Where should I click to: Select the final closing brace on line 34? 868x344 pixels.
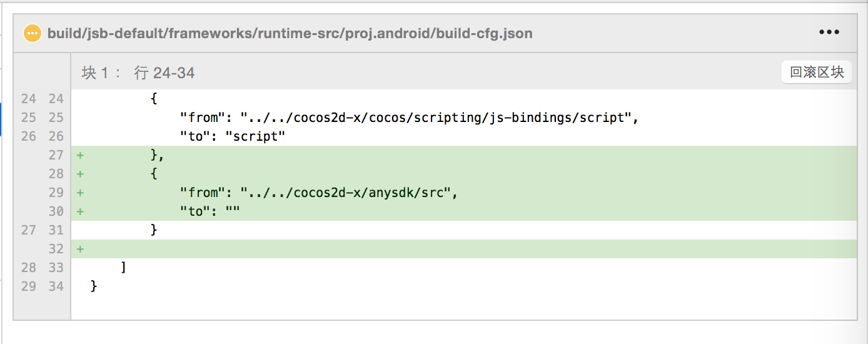pos(94,286)
